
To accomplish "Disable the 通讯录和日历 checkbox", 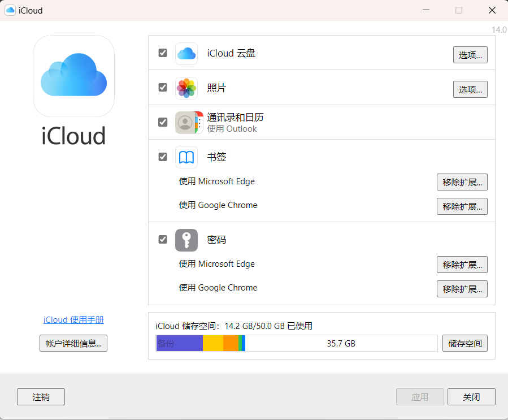I will pos(163,122).
